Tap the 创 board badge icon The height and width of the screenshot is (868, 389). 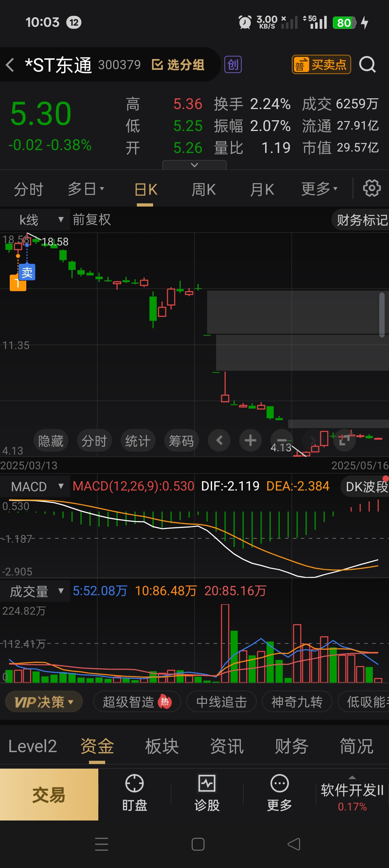point(233,65)
